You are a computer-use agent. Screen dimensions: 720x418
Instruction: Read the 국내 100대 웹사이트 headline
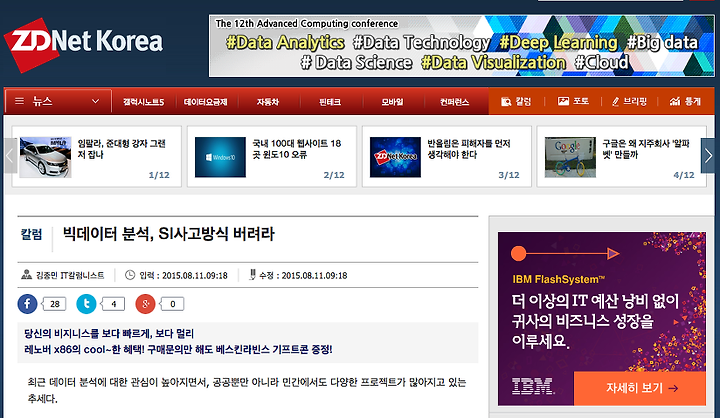click(x=297, y=149)
